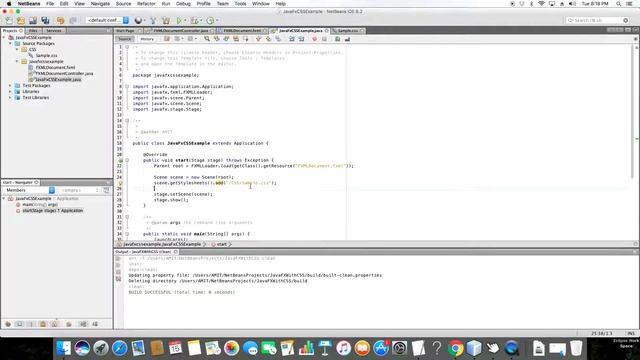Collapse the Source Packages node

[x=10, y=43]
